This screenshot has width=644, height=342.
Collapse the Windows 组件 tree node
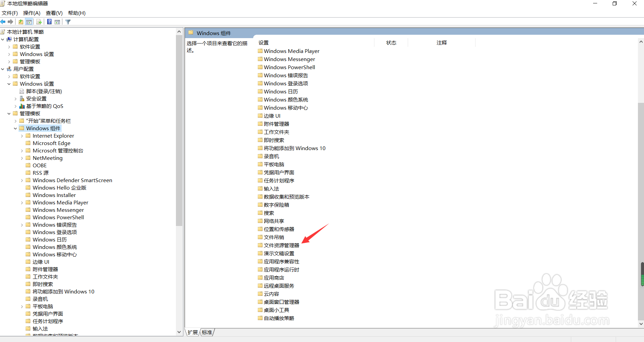[x=16, y=129]
